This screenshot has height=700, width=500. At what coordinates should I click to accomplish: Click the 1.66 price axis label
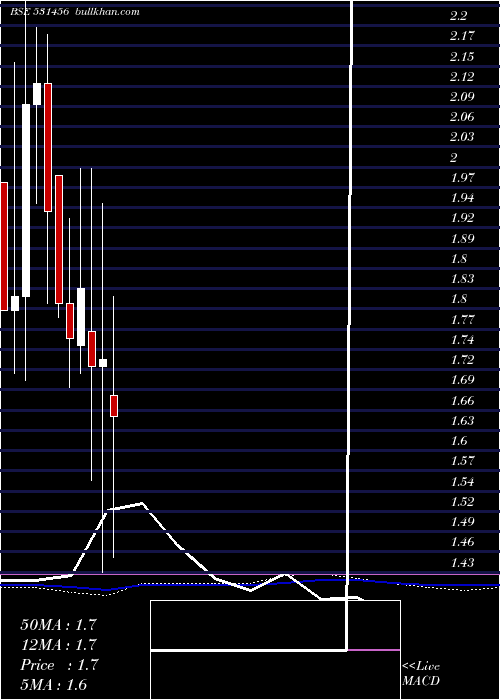(x=462, y=400)
